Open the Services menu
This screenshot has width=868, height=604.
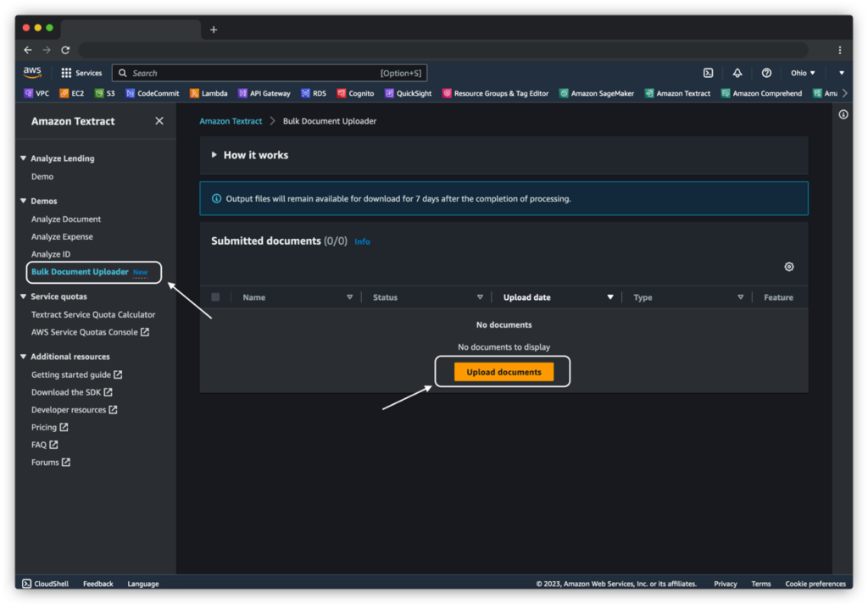click(81, 73)
